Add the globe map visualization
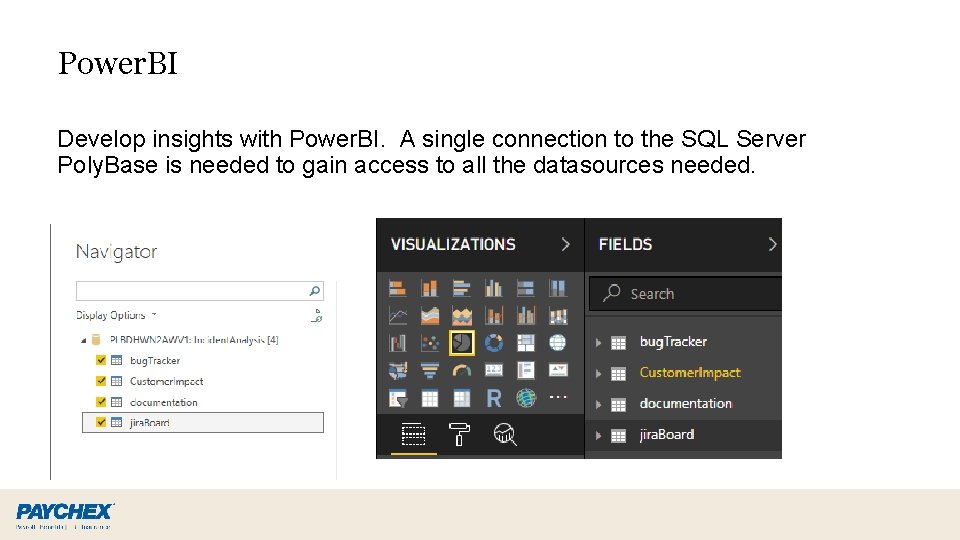 point(557,343)
